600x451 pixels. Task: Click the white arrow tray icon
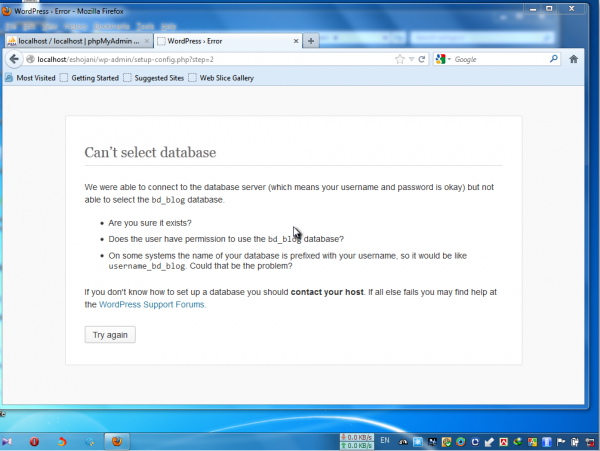pos(489,442)
